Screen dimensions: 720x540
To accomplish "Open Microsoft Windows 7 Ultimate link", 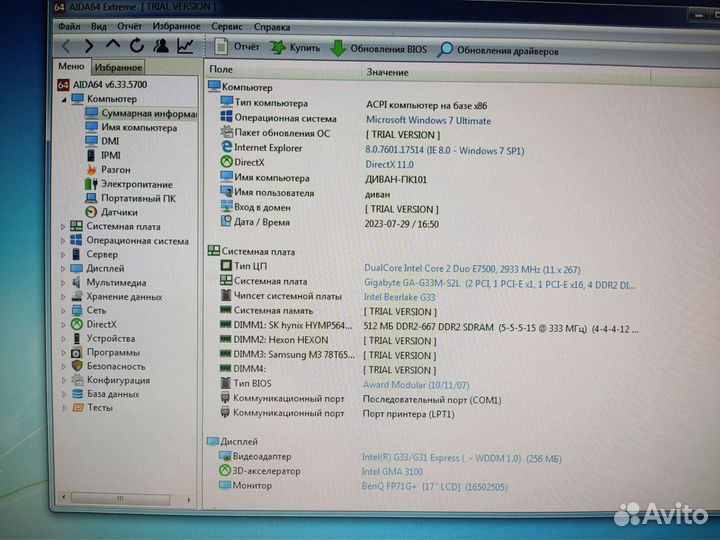I will pos(428,121).
